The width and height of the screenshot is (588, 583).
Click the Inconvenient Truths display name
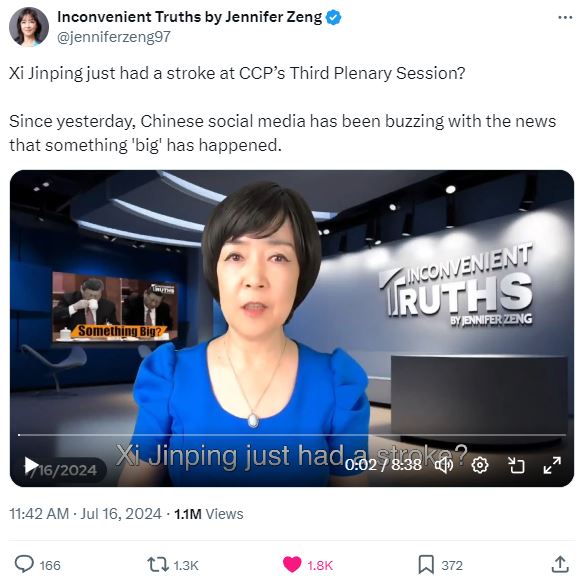(x=189, y=17)
